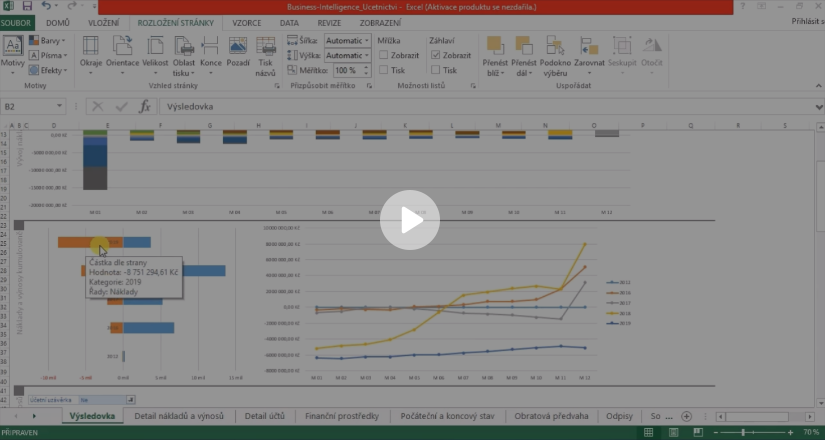Click the Seskupit group button
This screenshot has width=825, height=440.
(622, 56)
